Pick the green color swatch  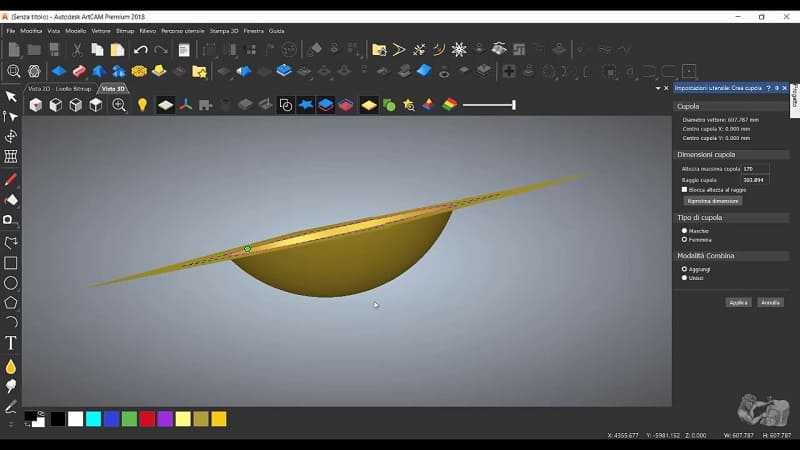click(129, 419)
